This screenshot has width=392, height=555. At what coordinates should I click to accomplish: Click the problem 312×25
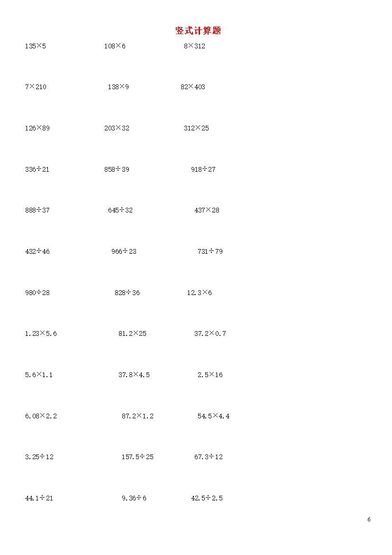tap(196, 128)
